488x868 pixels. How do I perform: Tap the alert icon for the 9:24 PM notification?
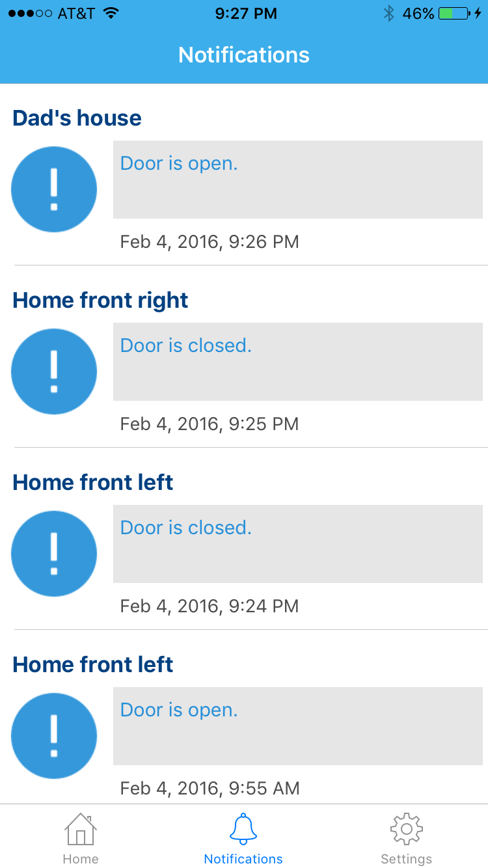click(x=54, y=554)
